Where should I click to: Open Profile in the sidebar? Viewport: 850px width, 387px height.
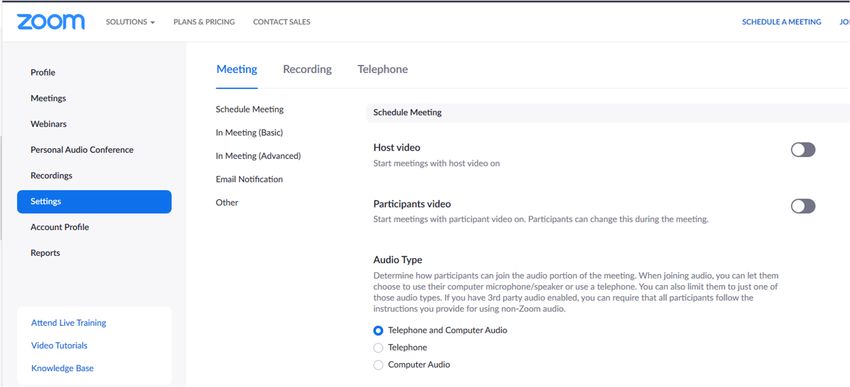(x=43, y=73)
